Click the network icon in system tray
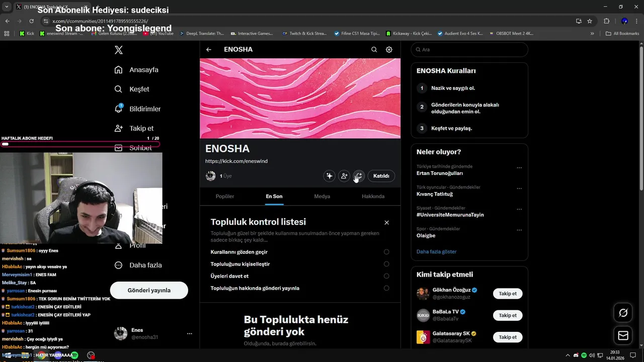Image resolution: width=644 pixels, height=362 pixels. [600, 355]
